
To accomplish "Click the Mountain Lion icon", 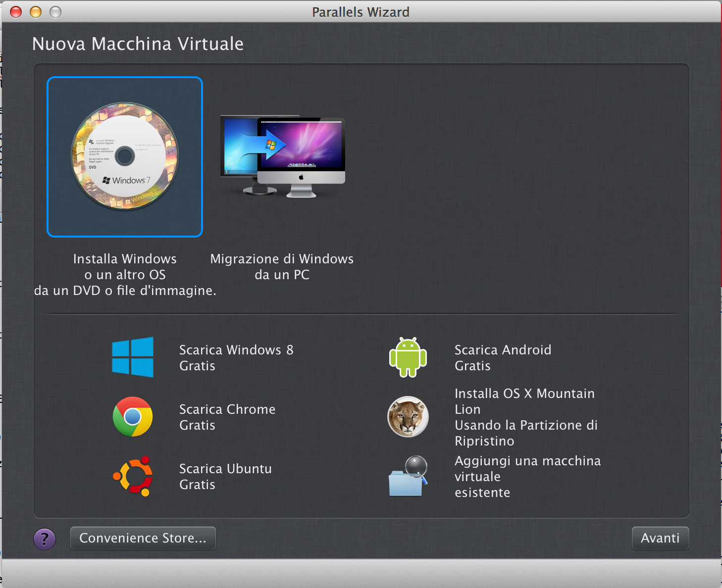I will click(408, 417).
